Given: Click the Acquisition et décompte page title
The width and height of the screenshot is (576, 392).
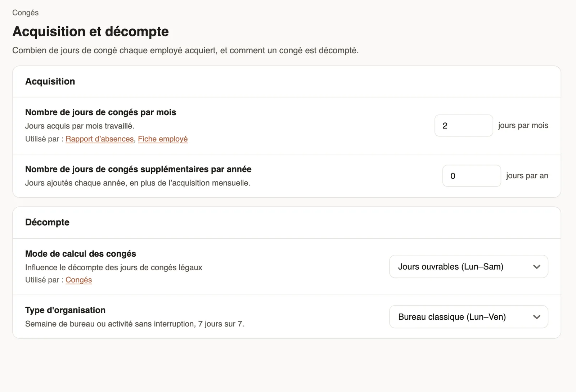Looking at the screenshot, I should click(91, 31).
